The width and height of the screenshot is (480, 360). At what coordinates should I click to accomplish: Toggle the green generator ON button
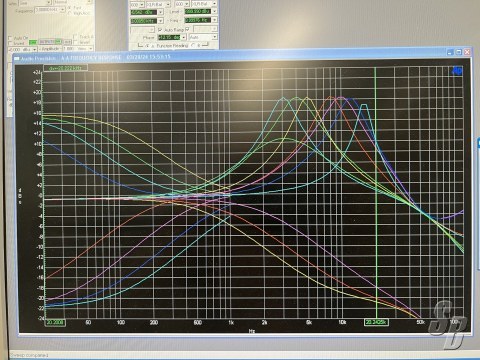click(33, 42)
